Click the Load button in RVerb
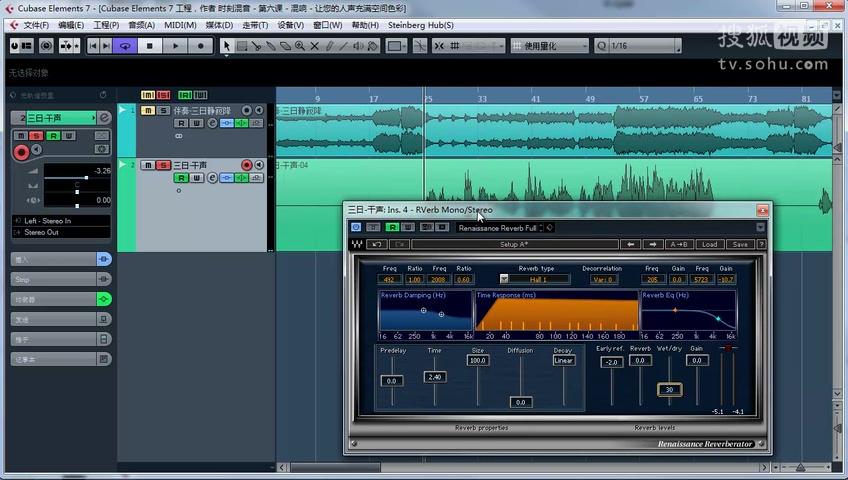Image resolution: width=848 pixels, height=480 pixels. 709,244
